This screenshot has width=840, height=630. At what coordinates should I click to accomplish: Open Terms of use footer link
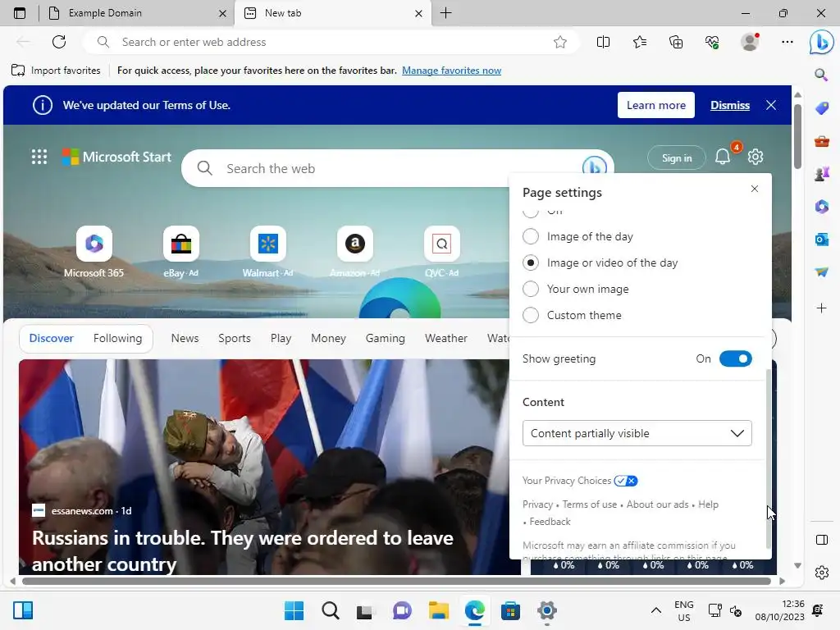pos(589,504)
